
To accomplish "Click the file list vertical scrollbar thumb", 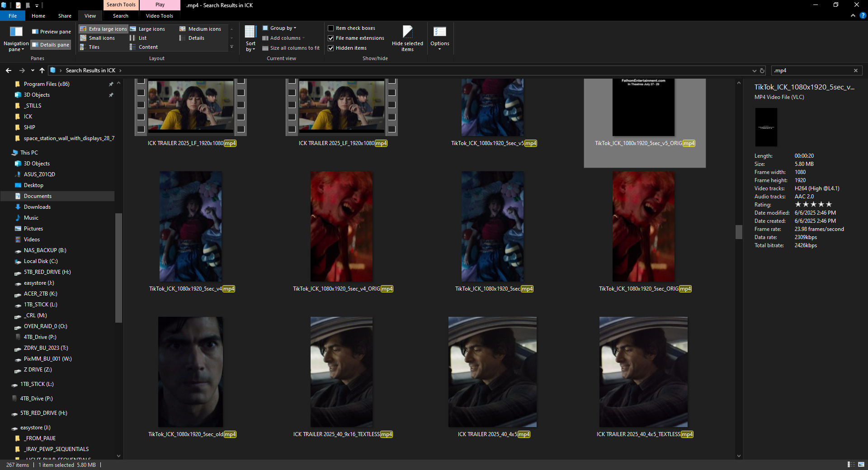I will [739, 232].
